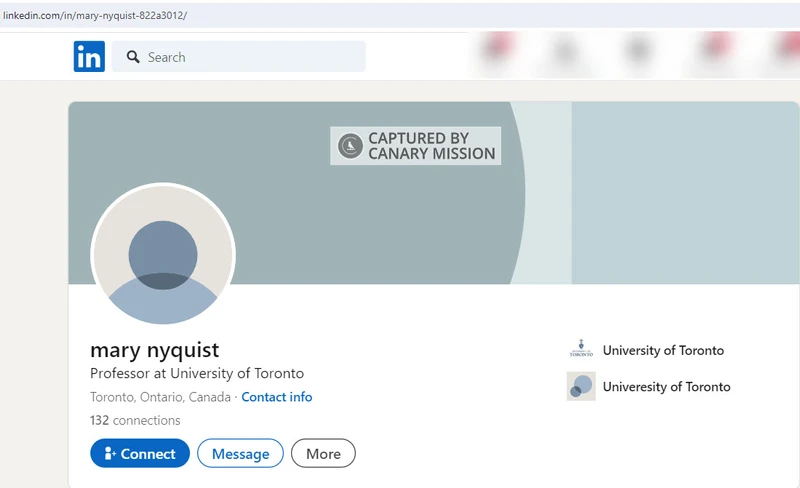This screenshot has height=488, width=800.
Task: Click the University of Toronto crest logo
Action: [581, 349]
